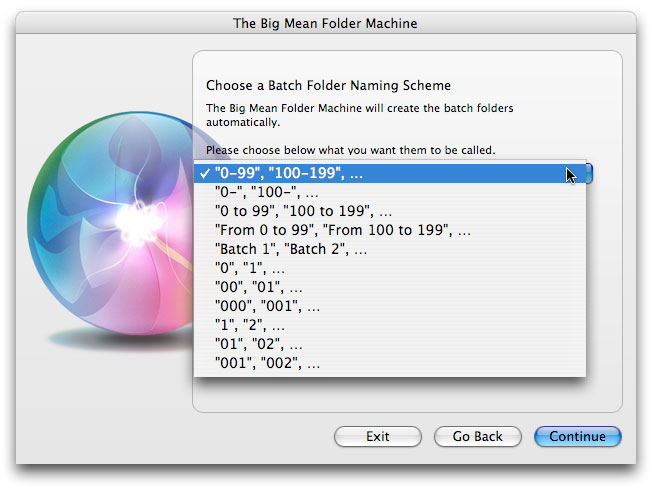The image size is (652, 488).
Task: Select the "1", "2" naming option
Action: (390, 325)
